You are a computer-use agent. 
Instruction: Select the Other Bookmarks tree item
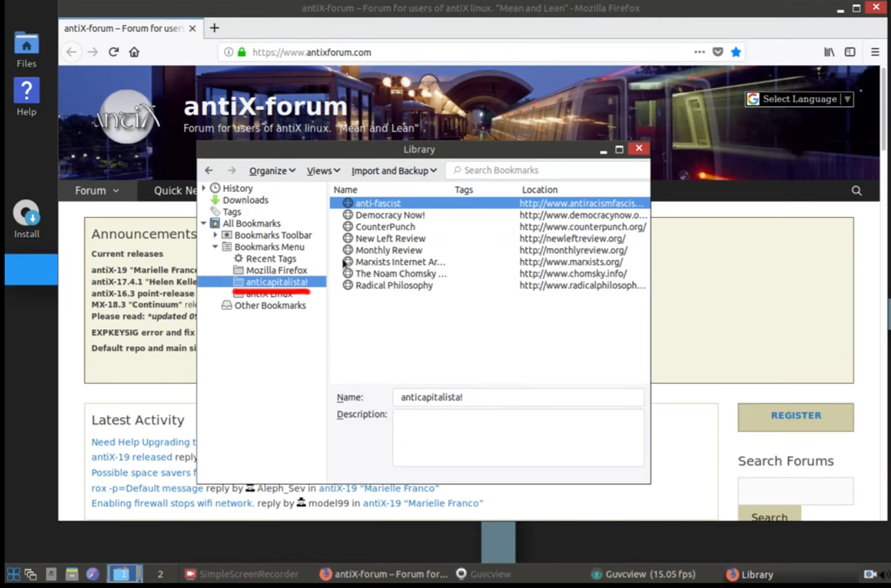click(269, 305)
